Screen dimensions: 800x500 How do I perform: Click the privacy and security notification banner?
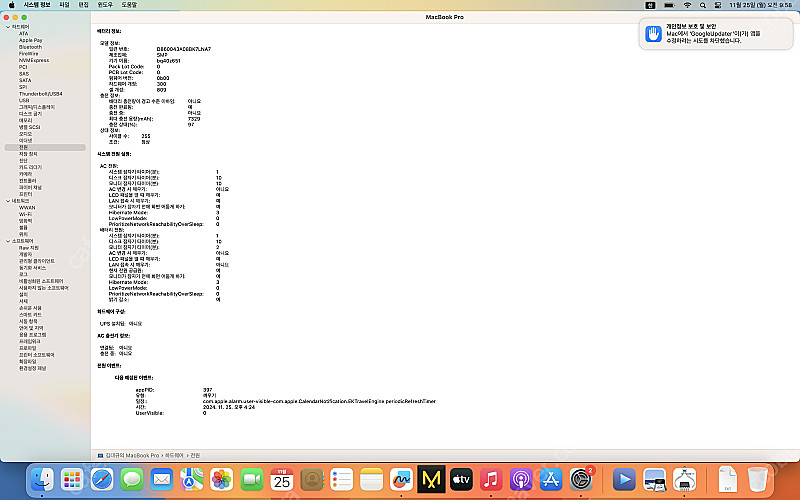[x=716, y=34]
